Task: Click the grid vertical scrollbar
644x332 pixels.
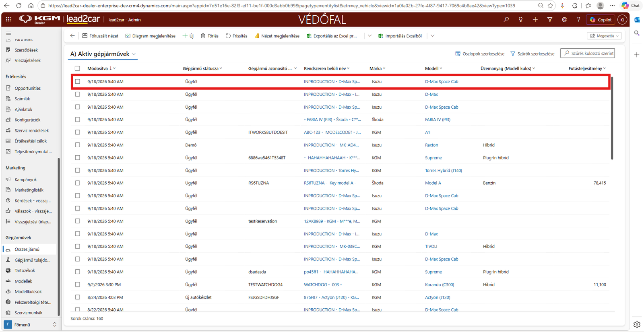Action: pos(612,118)
